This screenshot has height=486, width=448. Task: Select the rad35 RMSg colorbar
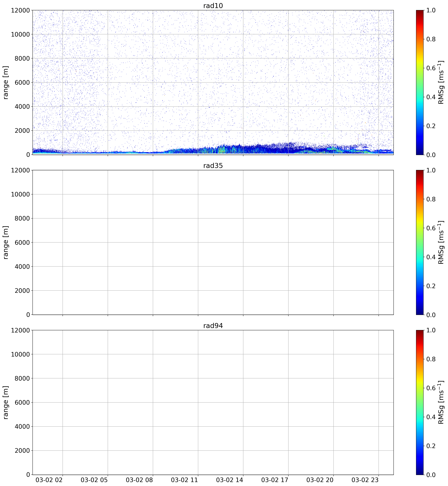[x=420, y=242]
